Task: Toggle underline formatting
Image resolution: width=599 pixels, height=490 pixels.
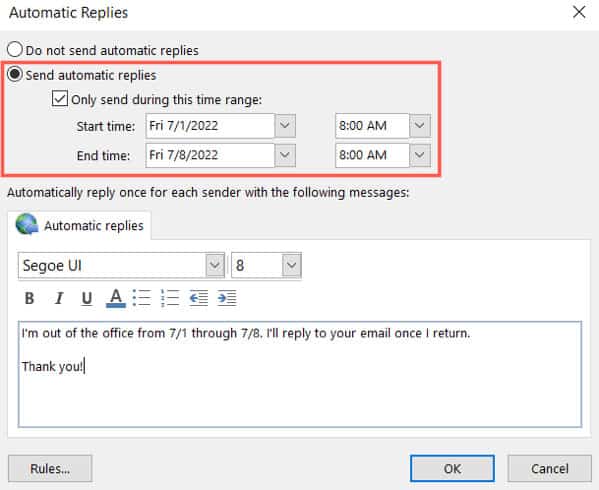Action: click(87, 298)
